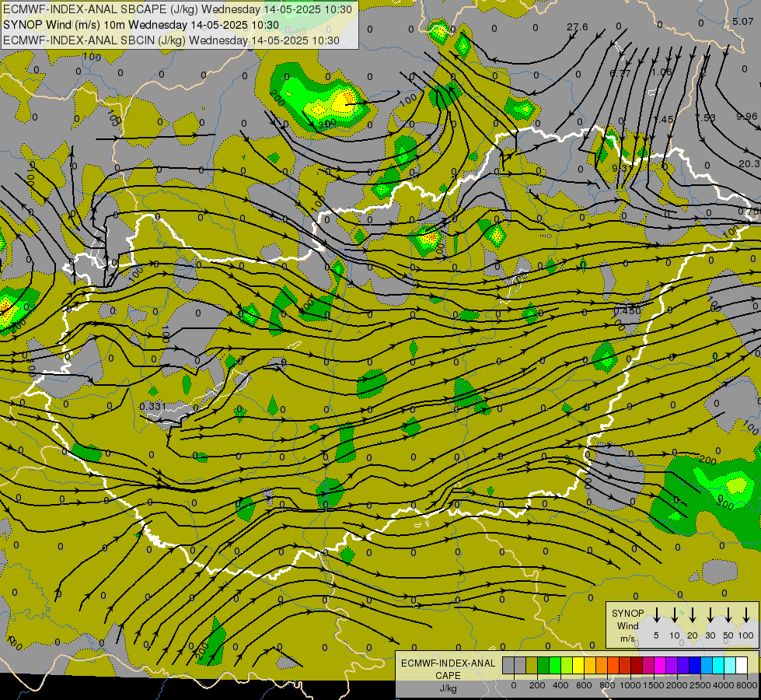Viewport: 761px width, 700px height.
Task: Click the wind legend speed label 50
Action: click(728, 635)
